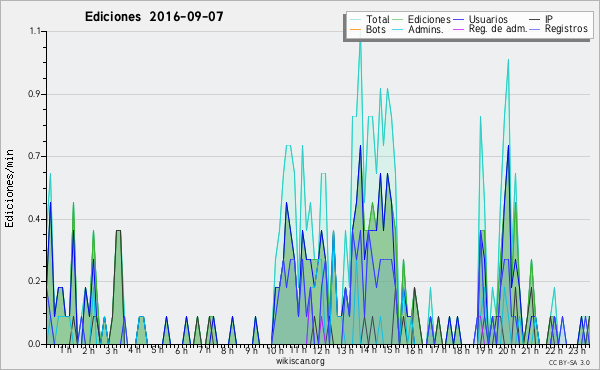The image size is (600, 370).
Task: Click the 'Registros' legend entry
Action: click(558, 29)
